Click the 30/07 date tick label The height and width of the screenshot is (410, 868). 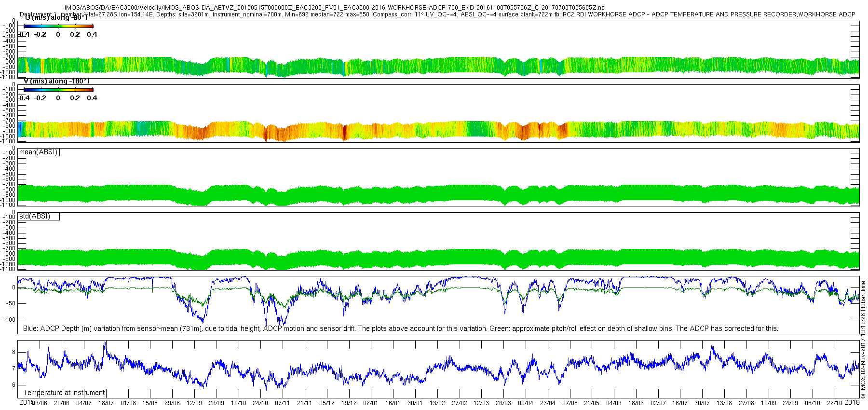pyautogui.click(x=702, y=403)
